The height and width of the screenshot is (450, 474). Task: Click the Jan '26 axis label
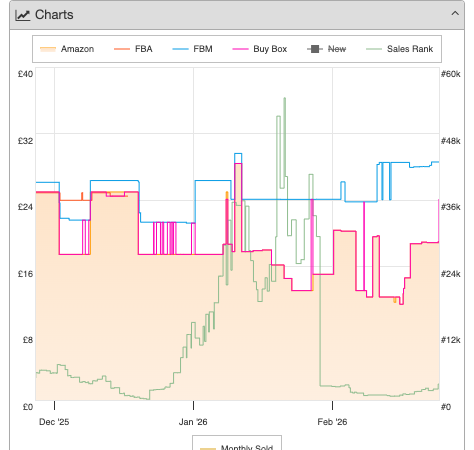(x=193, y=422)
